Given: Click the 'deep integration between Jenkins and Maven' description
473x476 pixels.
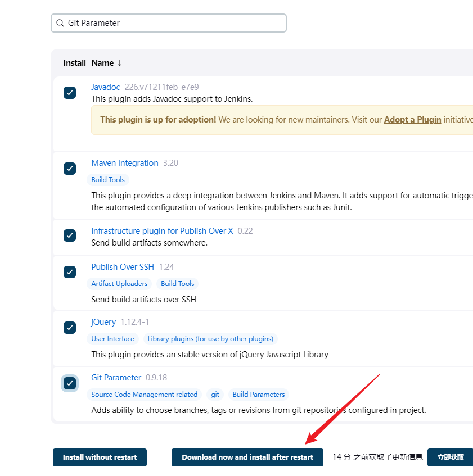Looking at the screenshot, I should [x=282, y=202].
